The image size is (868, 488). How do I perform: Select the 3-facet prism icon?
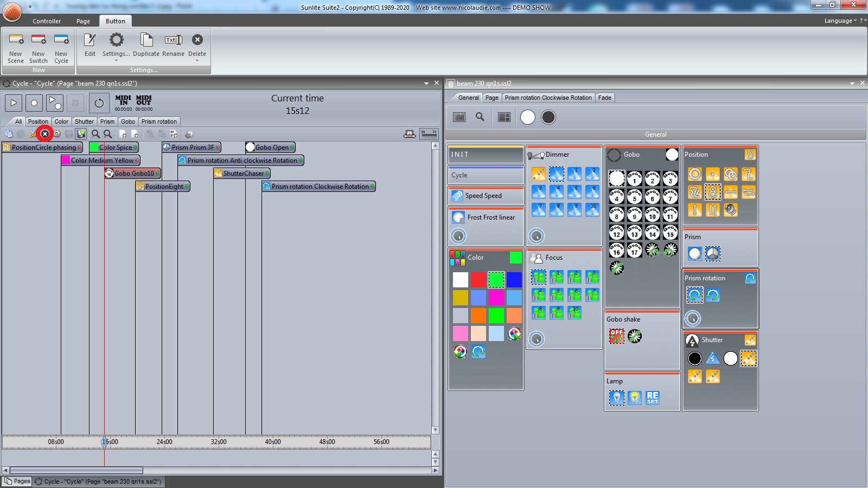[x=713, y=254]
